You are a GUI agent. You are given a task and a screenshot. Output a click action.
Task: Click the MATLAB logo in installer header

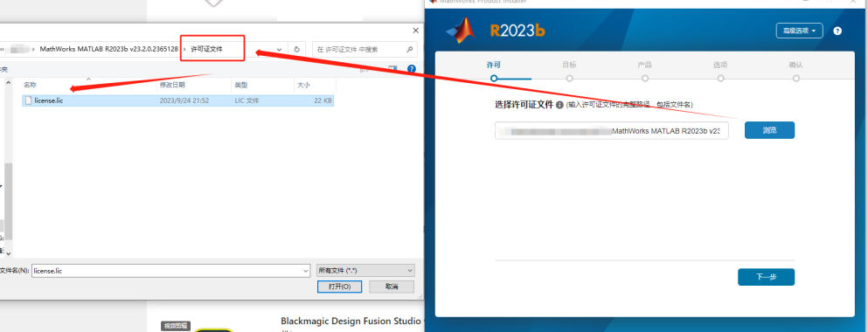461,31
